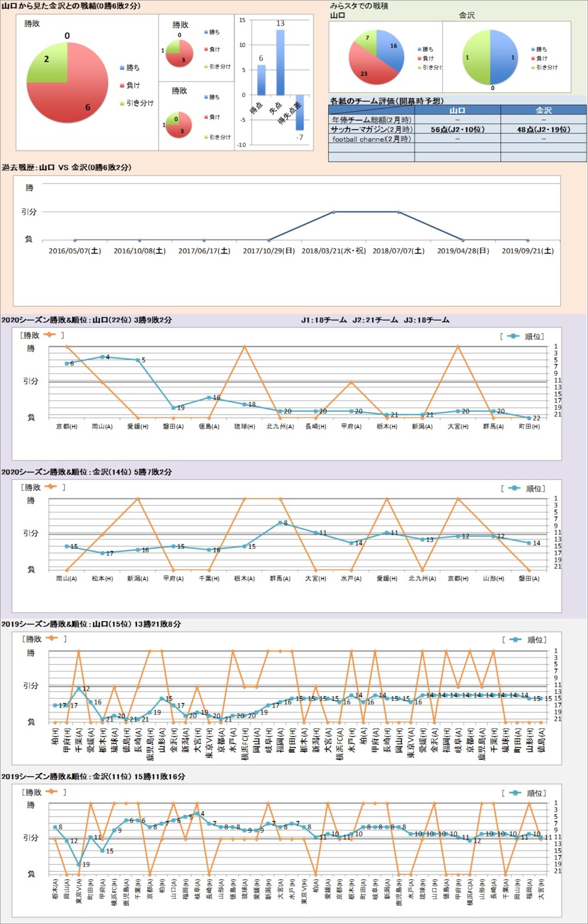
Task: Select the draw point above 2018/07/07
Action: point(398,212)
